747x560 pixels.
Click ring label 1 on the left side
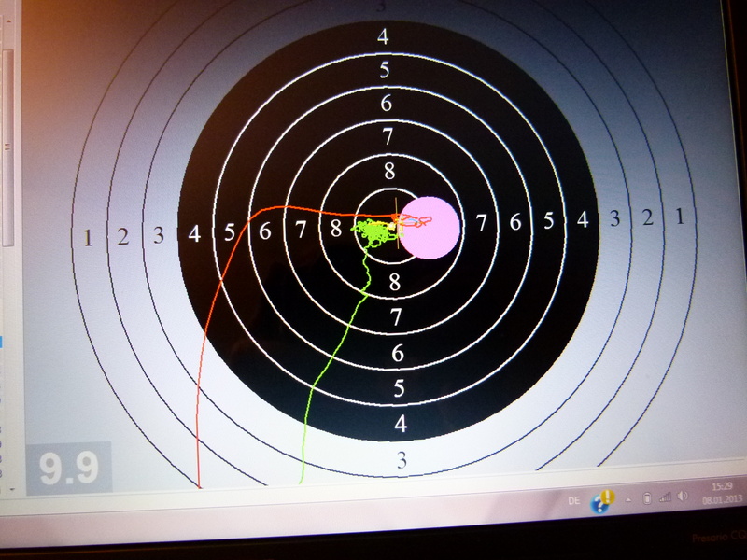pos(89,237)
